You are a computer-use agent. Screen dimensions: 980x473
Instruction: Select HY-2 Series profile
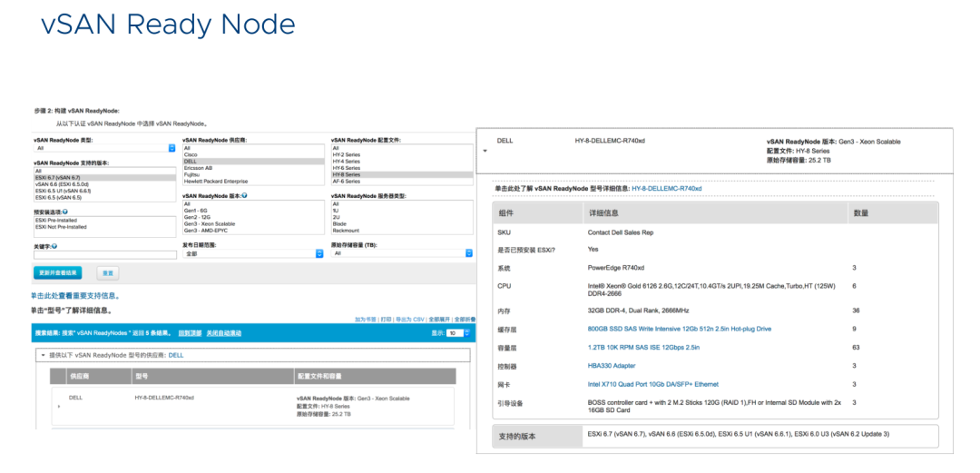[402, 154]
